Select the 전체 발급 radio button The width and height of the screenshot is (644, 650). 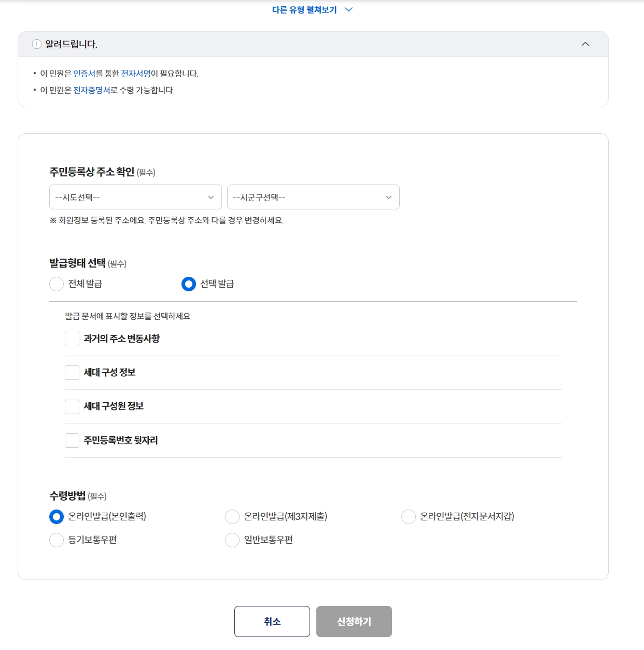(57, 284)
